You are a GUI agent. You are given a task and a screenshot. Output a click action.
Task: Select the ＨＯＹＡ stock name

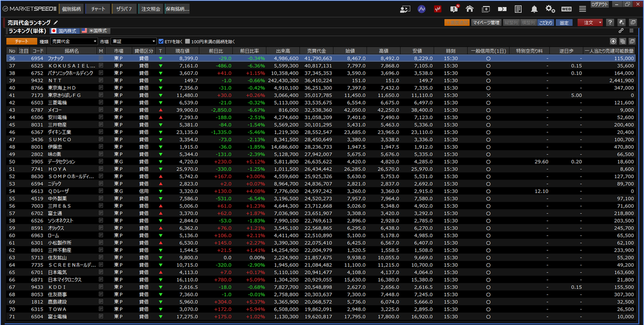tap(57, 169)
